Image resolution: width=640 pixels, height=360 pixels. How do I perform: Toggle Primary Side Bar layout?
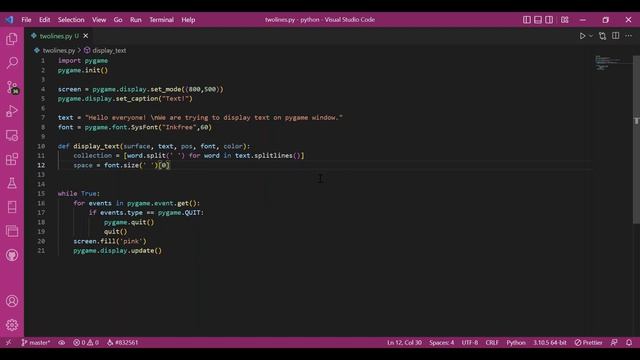pos(527,20)
